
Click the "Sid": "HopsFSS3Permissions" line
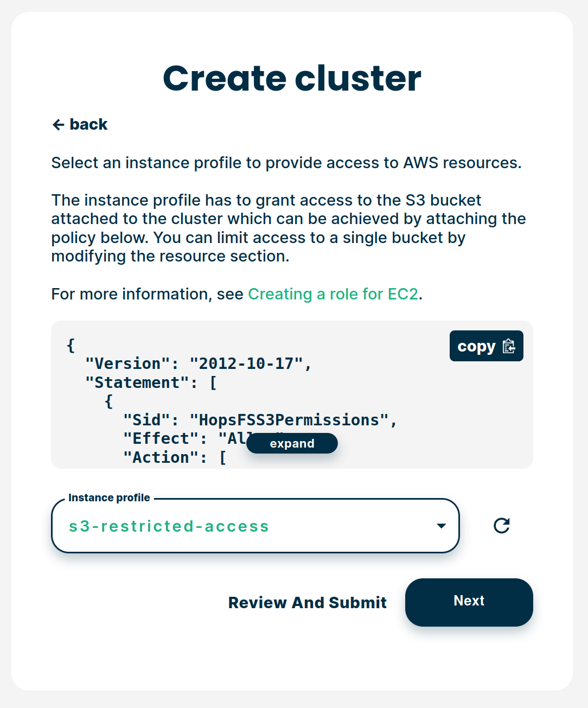pos(260,420)
